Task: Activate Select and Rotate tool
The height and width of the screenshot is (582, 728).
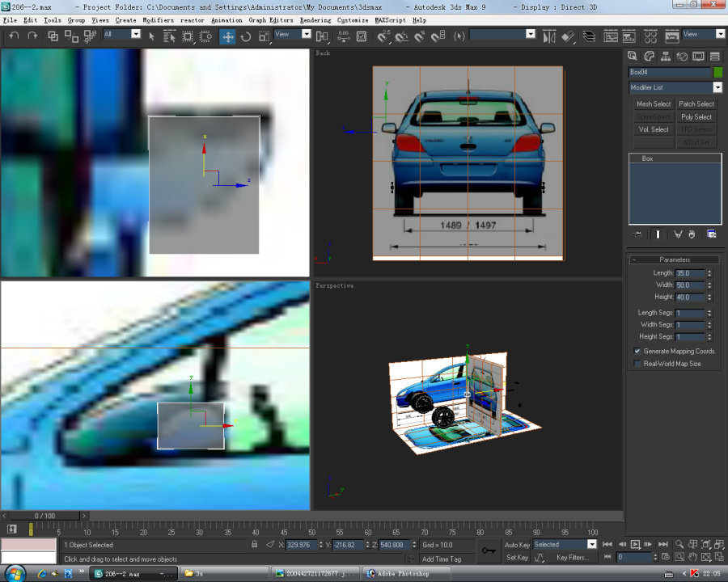Action: tap(246, 36)
